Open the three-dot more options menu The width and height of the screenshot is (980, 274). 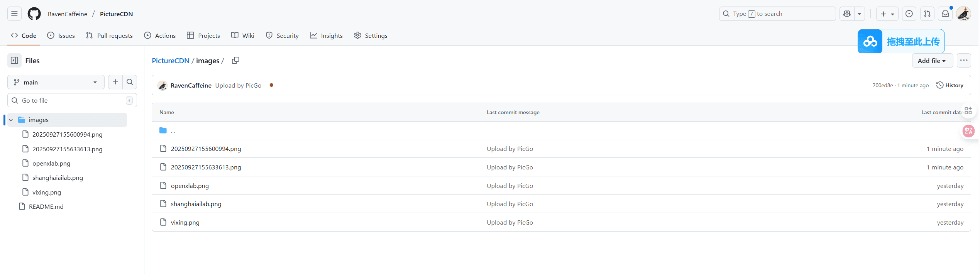click(x=964, y=61)
